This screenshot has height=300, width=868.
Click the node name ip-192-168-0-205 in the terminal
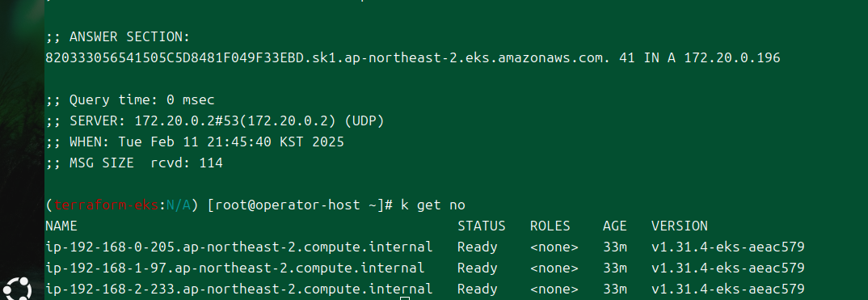tap(238, 247)
